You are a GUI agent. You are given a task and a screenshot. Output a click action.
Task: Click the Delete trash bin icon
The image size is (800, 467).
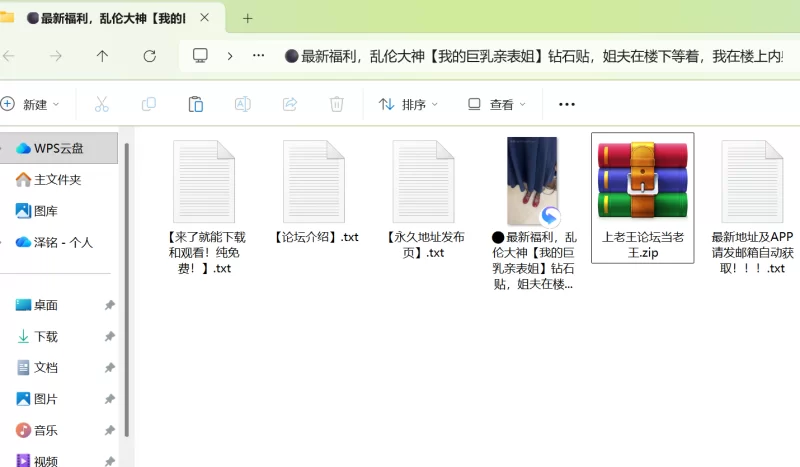(337, 104)
